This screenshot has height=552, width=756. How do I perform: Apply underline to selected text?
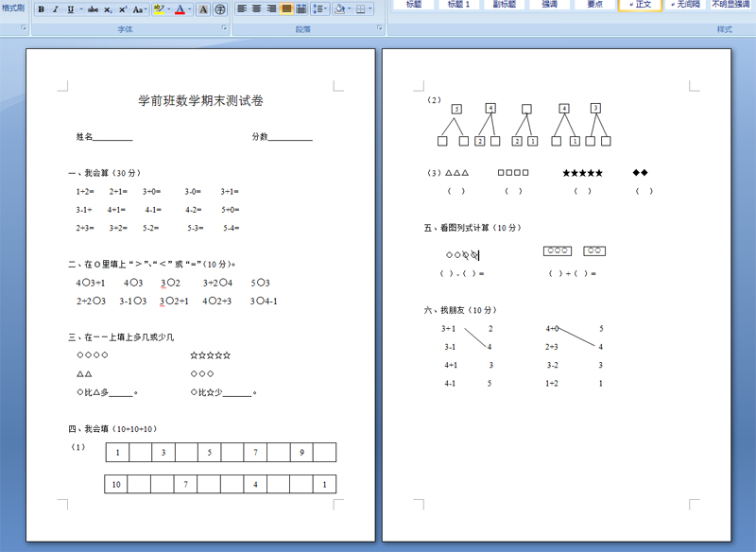(70, 9)
